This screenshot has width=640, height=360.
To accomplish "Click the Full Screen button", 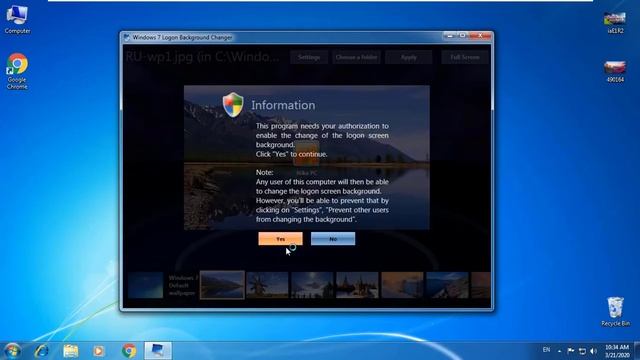I will pyautogui.click(x=464, y=57).
